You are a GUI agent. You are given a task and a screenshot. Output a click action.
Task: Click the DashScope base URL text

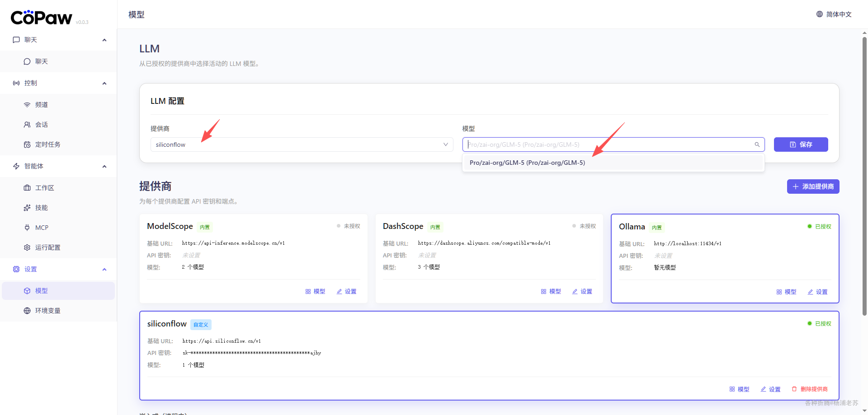tap(484, 243)
